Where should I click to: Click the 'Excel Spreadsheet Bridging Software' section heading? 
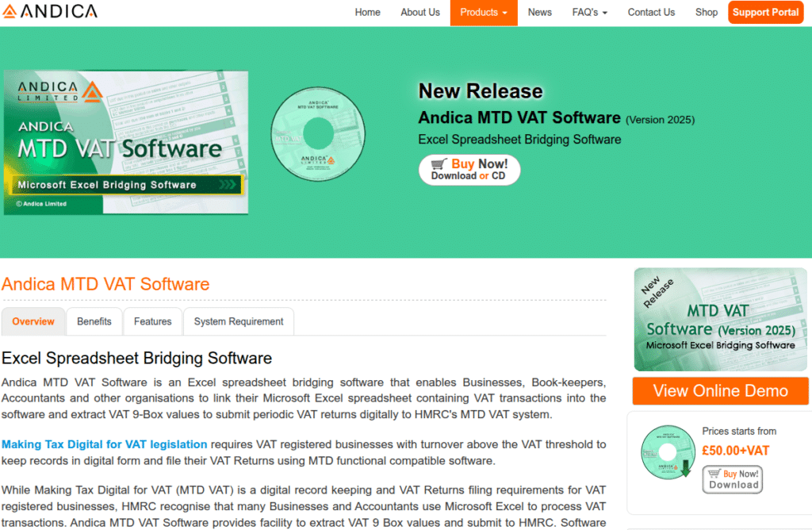point(136,358)
